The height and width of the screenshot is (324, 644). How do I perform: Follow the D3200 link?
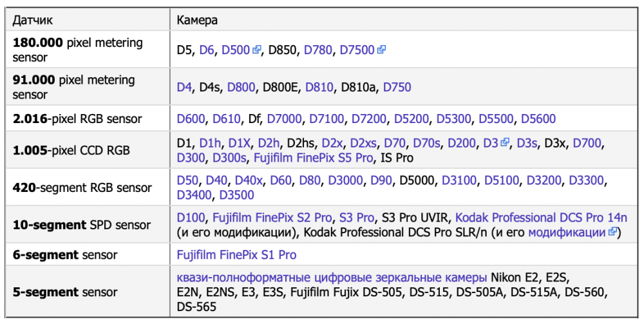pyautogui.click(x=544, y=180)
